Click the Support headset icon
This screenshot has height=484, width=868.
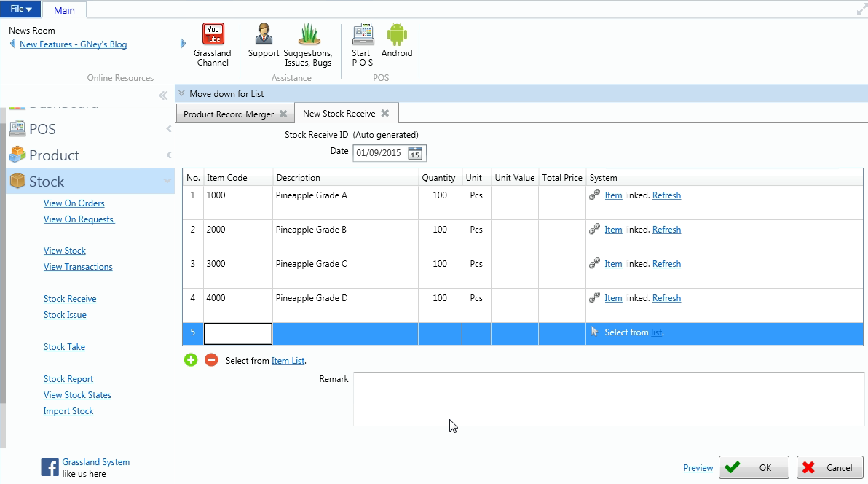264,34
